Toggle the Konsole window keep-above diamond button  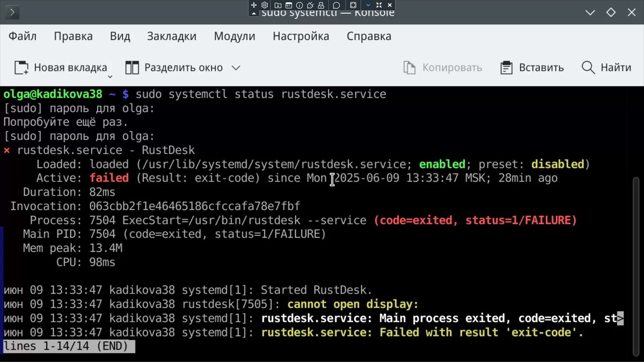(611, 12)
